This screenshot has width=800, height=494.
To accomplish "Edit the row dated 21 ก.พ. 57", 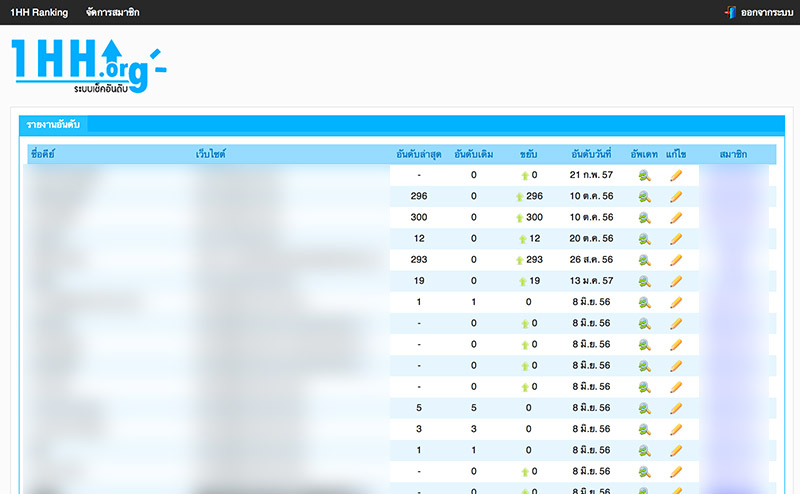I will pos(676,175).
